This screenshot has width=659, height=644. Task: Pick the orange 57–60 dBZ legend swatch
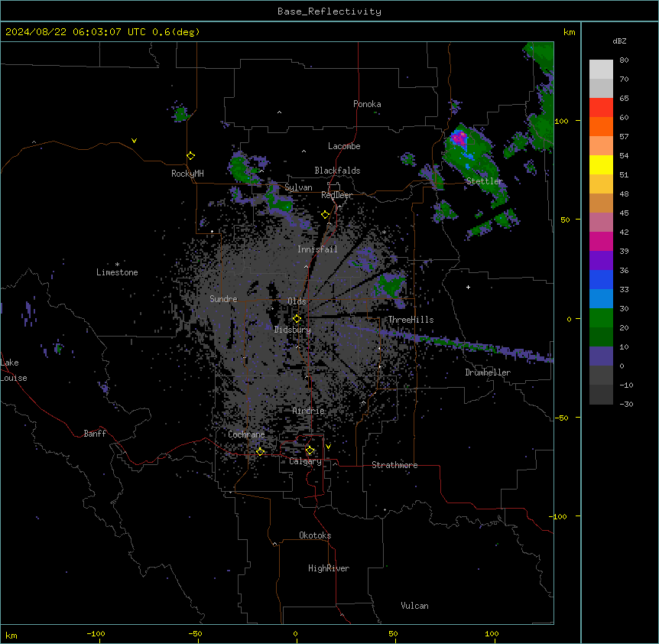click(x=601, y=126)
